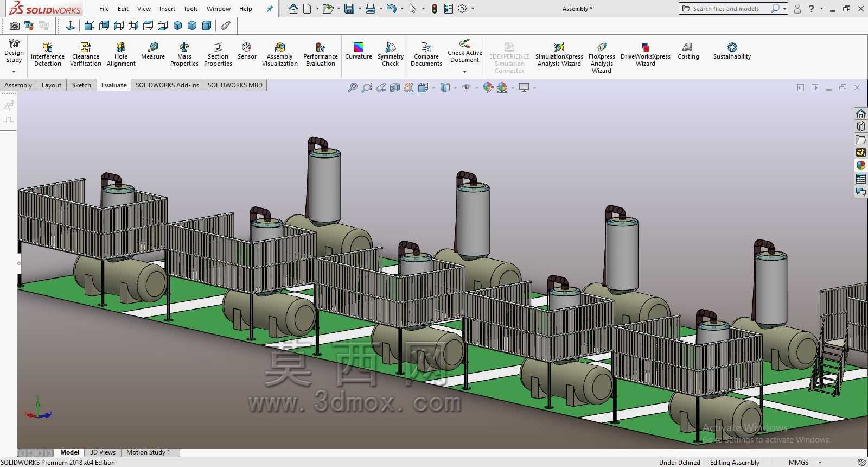Launch Clearance Verification
Image resolution: width=868 pixels, height=467 pixels.
tap(86, 54)
